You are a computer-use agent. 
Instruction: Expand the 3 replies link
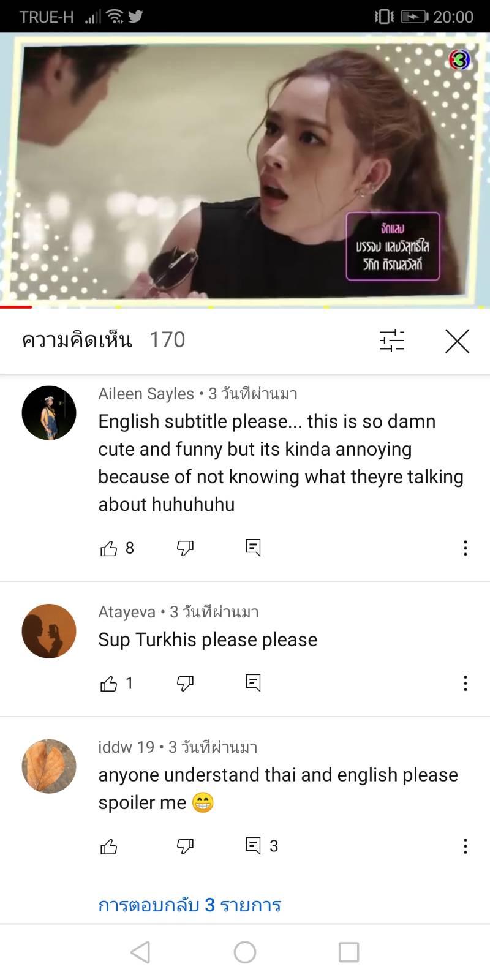[190, 905]
